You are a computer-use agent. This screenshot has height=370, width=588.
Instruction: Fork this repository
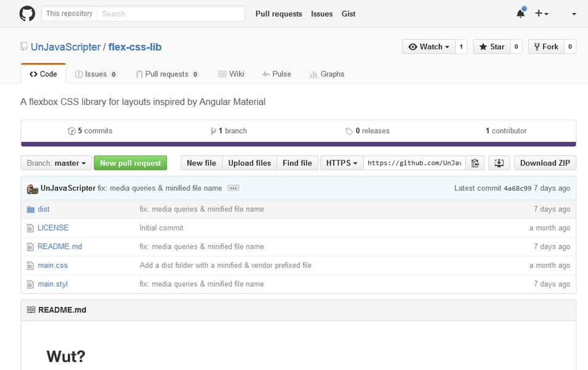click(546, 46)
